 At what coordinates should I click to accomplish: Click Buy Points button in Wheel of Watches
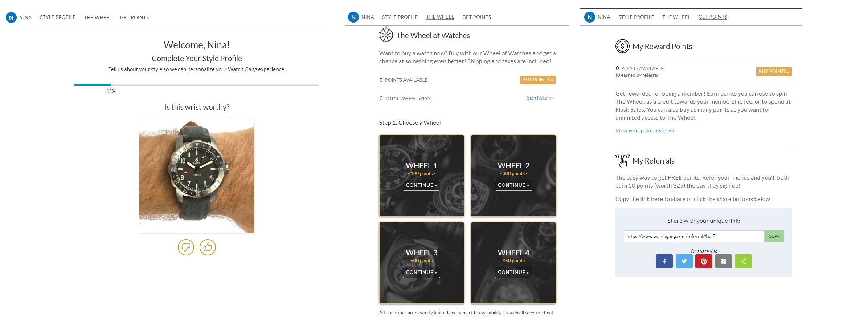click(538, 80)
